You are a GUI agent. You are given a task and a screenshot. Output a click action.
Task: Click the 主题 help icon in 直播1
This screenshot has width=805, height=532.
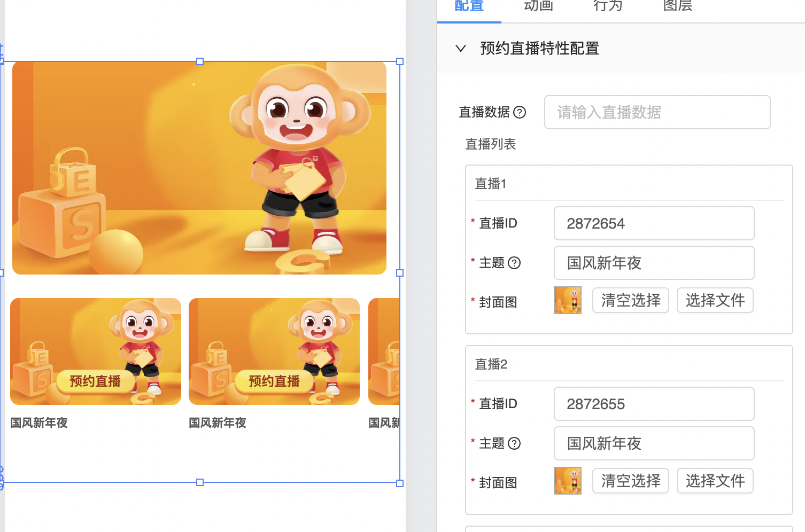coord(514,263)
